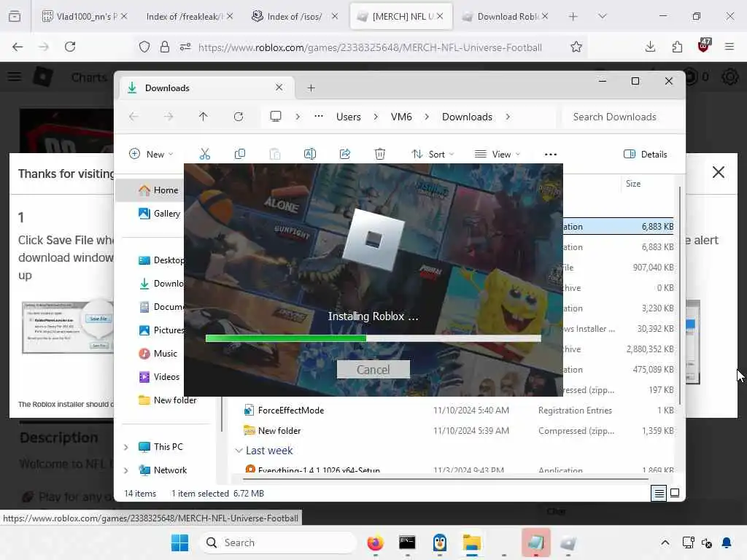Image resolution: width=747 pixels, height=560 pixels.
Task: Click the Rename icon in Explorer toolbar
Action: click(309, 154)
